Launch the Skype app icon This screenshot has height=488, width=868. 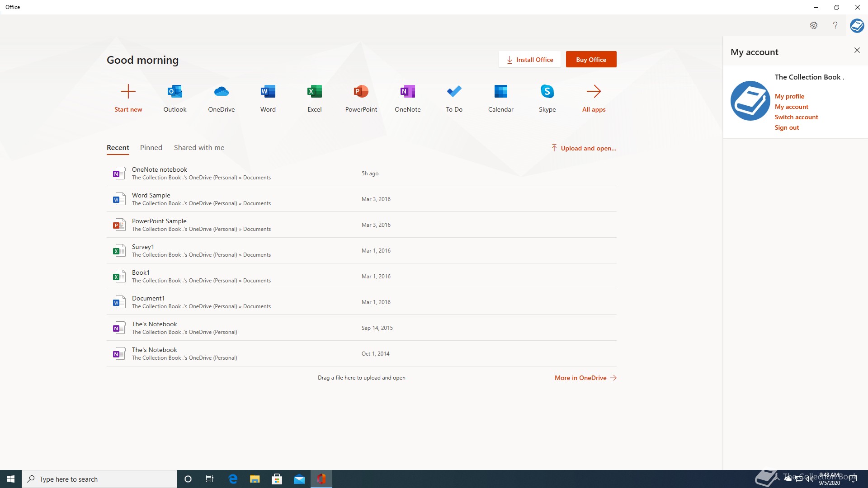pyautogui.click(x=547, y=92)
